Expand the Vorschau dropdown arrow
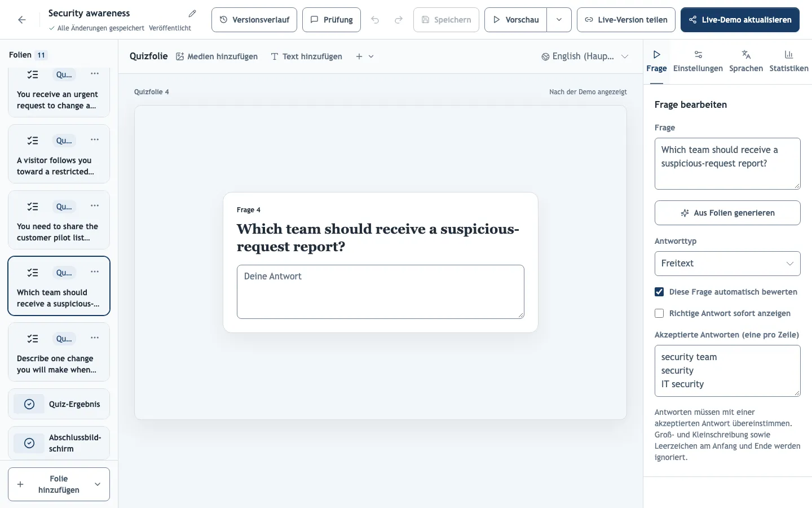Screen dimensions: 812x508 pos(559,20)
